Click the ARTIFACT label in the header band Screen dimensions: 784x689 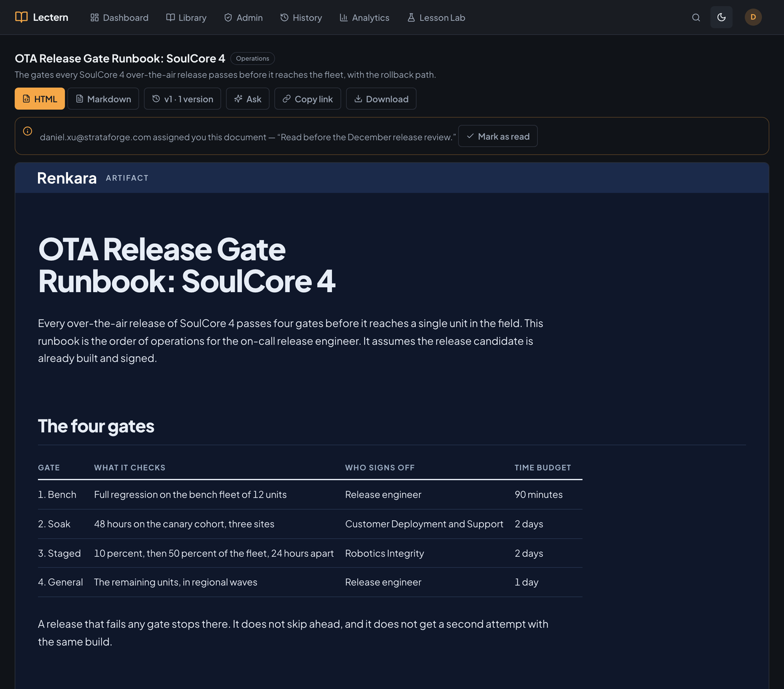point(127,178)
